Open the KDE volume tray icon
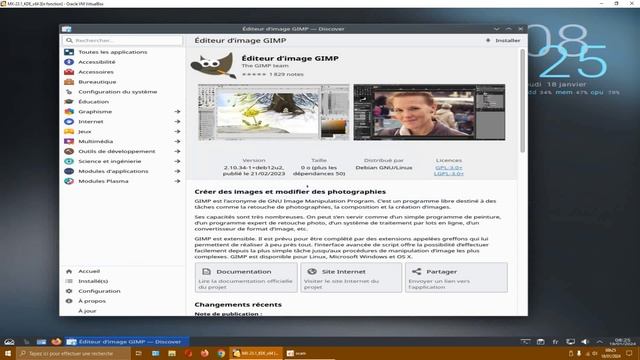Screen dimensions: 640x360 (x=585, y=342)
